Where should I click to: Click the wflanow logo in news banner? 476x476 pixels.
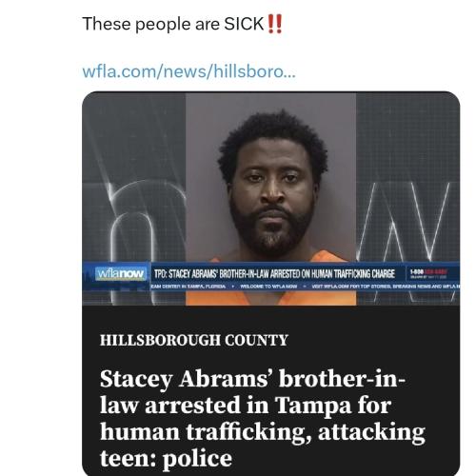coord(121,274)
